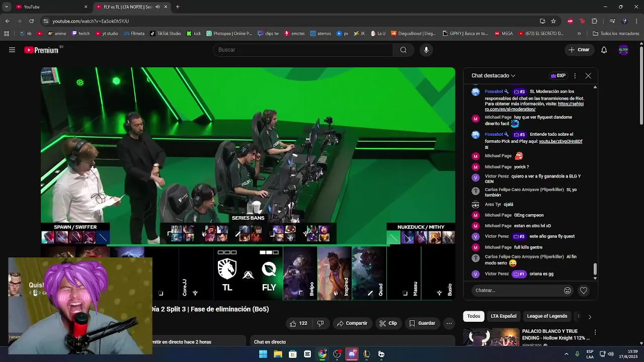Open more actions ellipsis under video
644x362 pixels.
449,323
